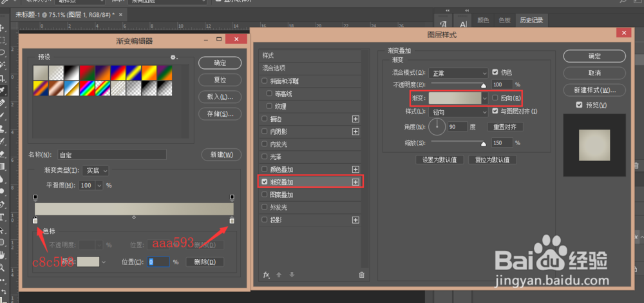This screenshot has width=644, height=303.
Task: Add another 投影 effect with plus icon
Action: pos(355,220)
